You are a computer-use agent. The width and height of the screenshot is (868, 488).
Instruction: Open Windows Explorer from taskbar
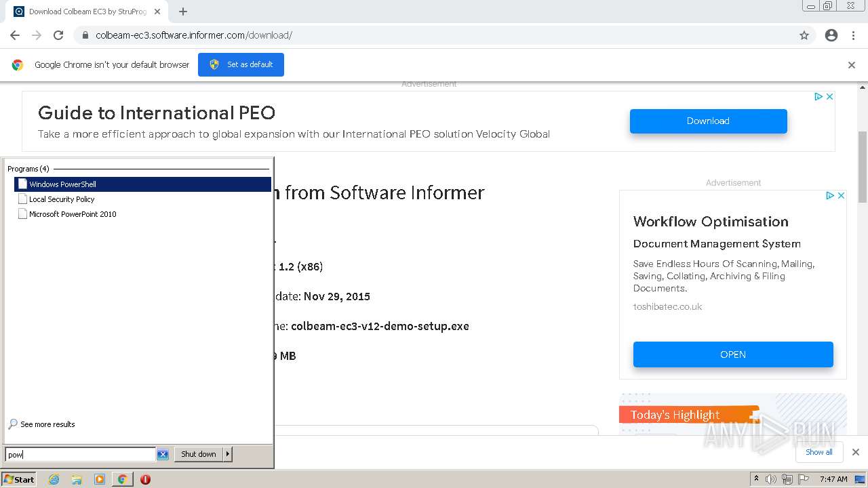77,479
